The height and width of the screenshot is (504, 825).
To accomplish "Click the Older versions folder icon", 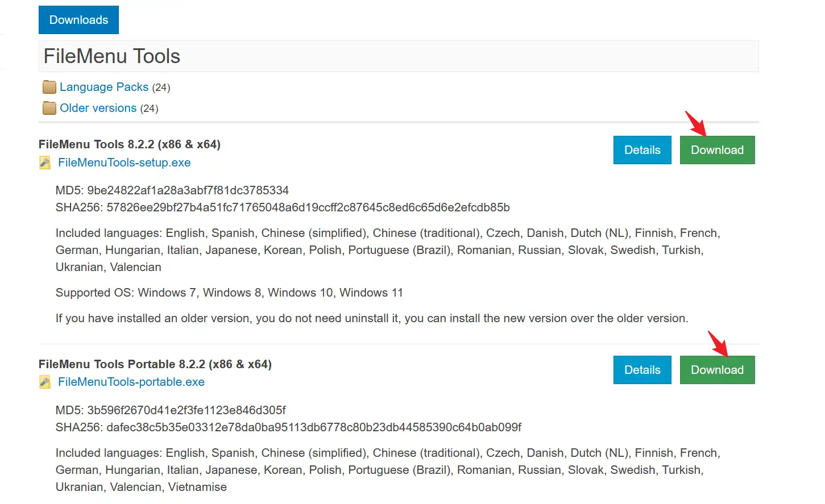I will (x=49, y=108).
